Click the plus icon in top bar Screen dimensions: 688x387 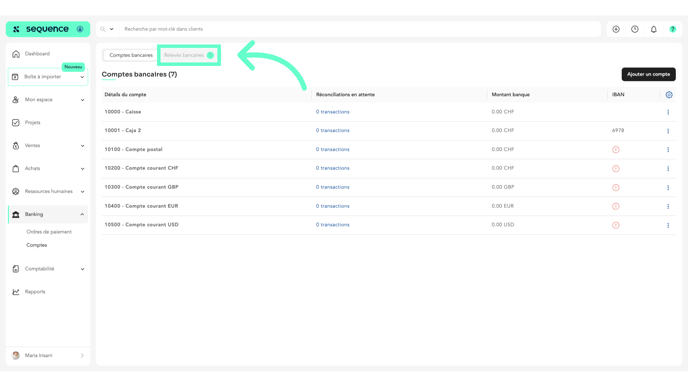pos(616,29)
